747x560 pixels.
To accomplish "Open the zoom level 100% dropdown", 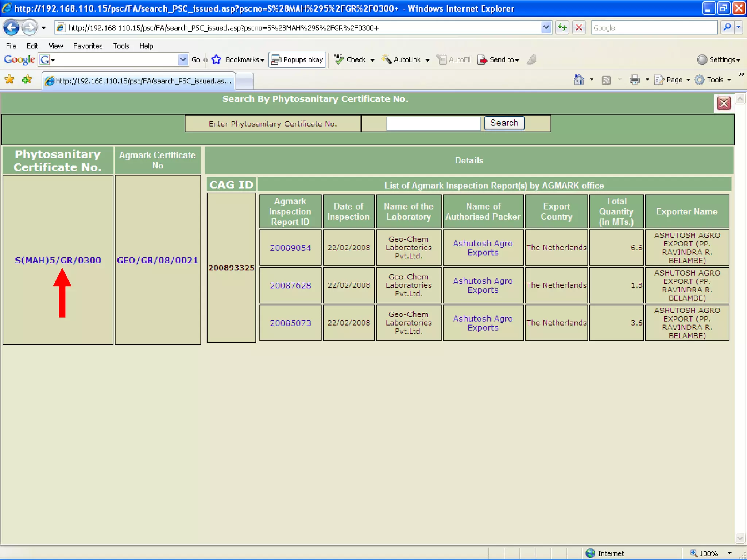I will click(x=729, y=553).
